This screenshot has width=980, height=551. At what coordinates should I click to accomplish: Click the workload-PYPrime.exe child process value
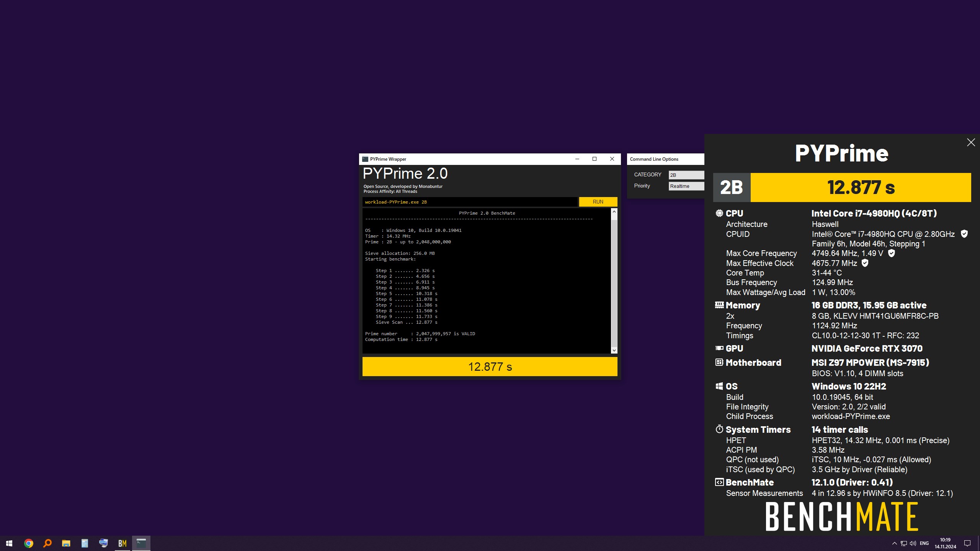pyautogui.click(x=851, y=416)
